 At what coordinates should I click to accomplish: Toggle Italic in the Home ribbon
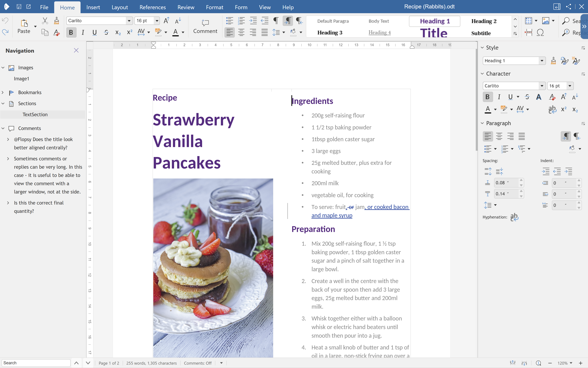coord(83,32)
